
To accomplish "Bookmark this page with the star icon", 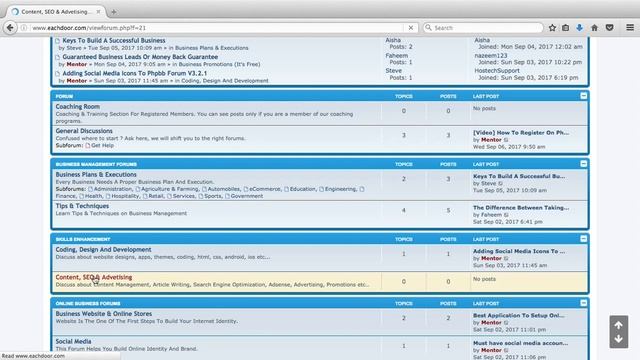I will 552,28.
